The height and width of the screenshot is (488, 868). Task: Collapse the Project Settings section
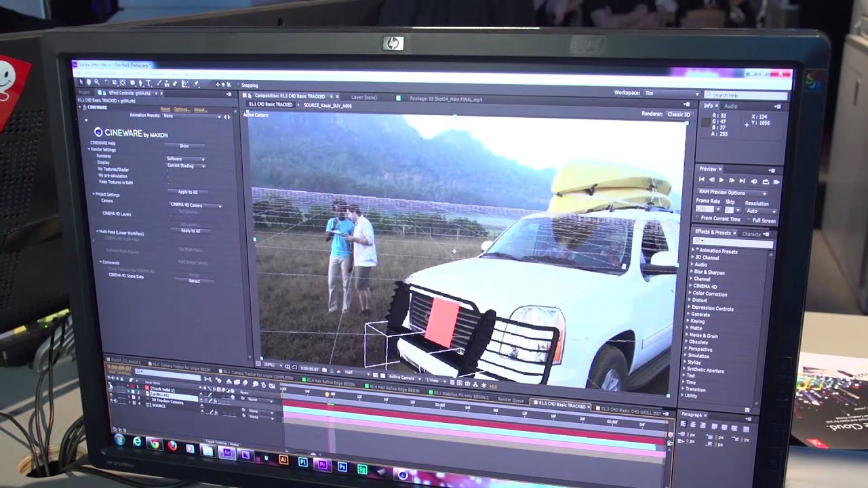tap(94, 194)
